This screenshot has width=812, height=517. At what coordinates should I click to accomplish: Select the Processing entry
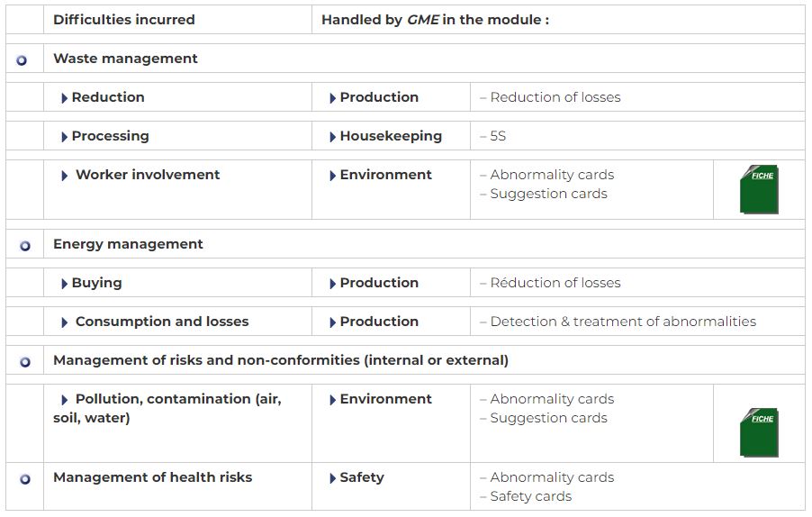[x=111, y=136]
